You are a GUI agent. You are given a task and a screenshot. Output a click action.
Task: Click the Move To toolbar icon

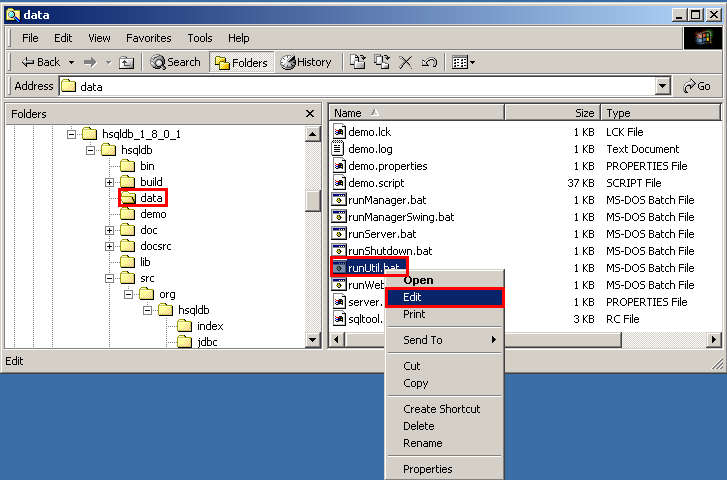pyautogui.click(x=359, y=62)
